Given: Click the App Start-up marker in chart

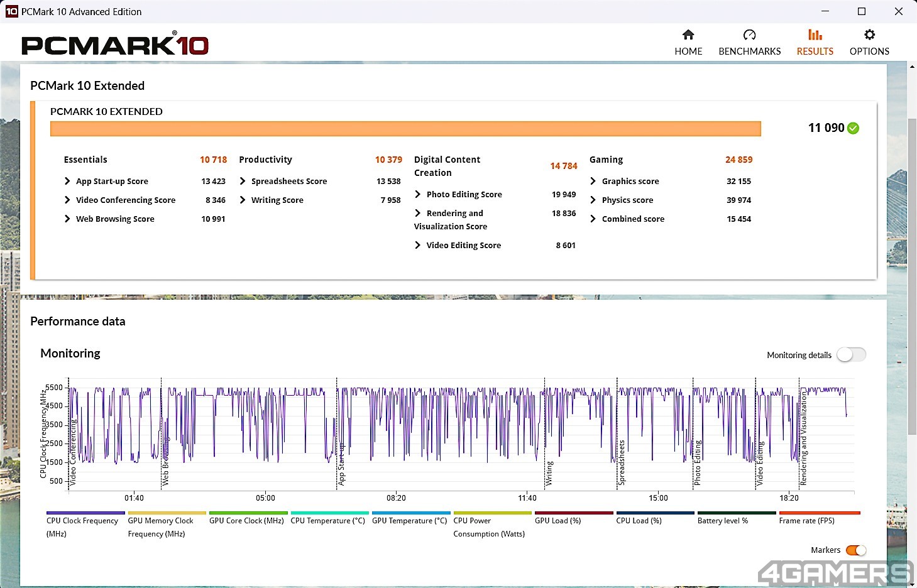Looking at the screenshot, I should pyautogui.click(x=341, y=464).
